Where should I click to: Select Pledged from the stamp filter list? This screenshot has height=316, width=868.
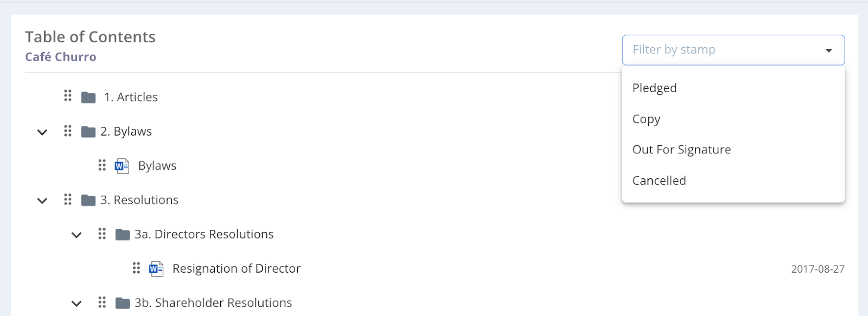pyautogui.click(x=654, y=88)
